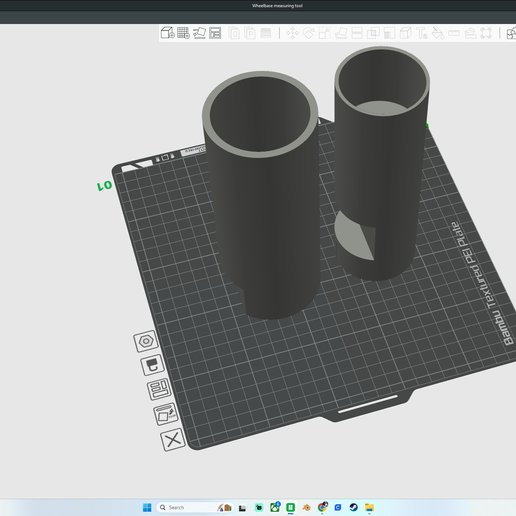Click the Split to parts icon
Viewport: 516px width, 516px height.
pyautogui.click(x=250, y=33)
